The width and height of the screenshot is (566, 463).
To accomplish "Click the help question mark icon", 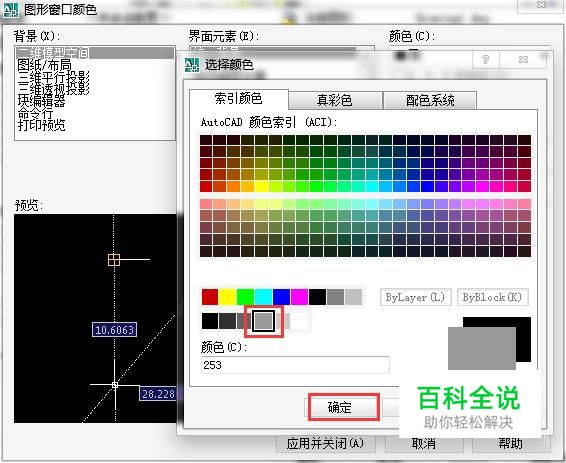I will click(486, 59).
